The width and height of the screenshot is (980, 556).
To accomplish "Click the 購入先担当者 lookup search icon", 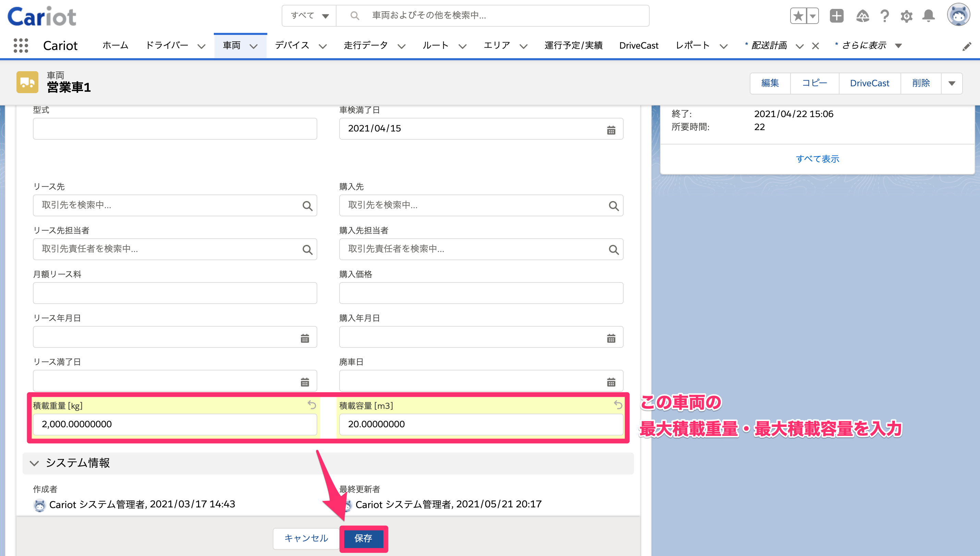I will (614, 250).
